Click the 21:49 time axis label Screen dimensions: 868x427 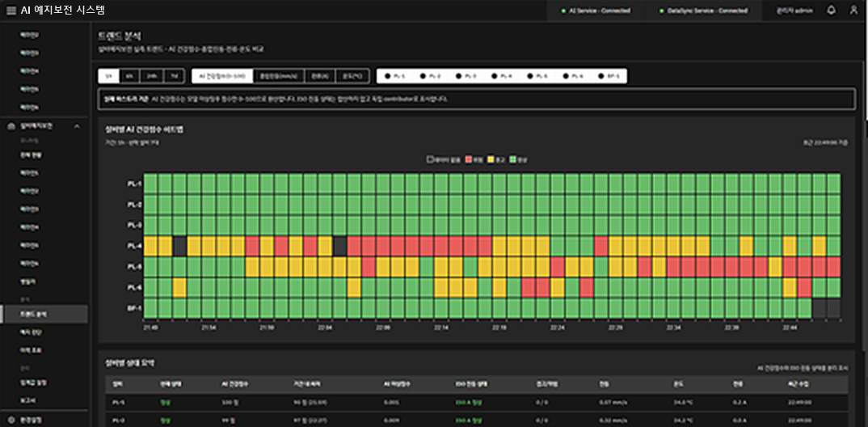pyautogui.click(x=150, y=328)
